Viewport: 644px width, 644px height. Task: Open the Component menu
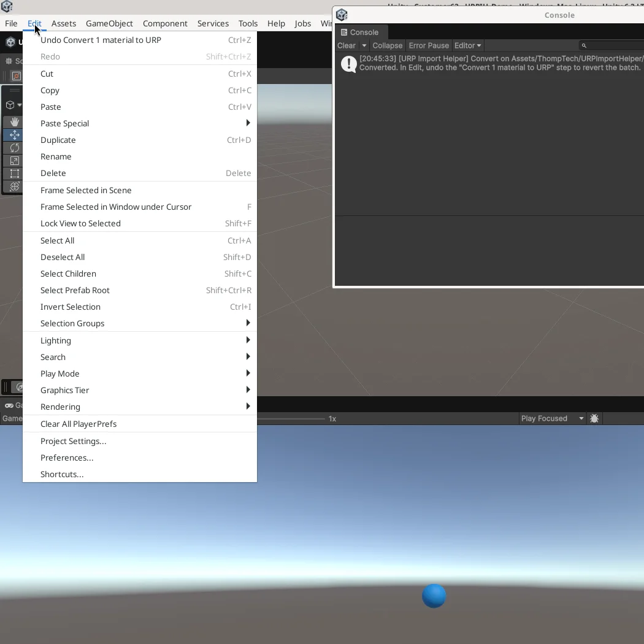[x=165, y=23]
